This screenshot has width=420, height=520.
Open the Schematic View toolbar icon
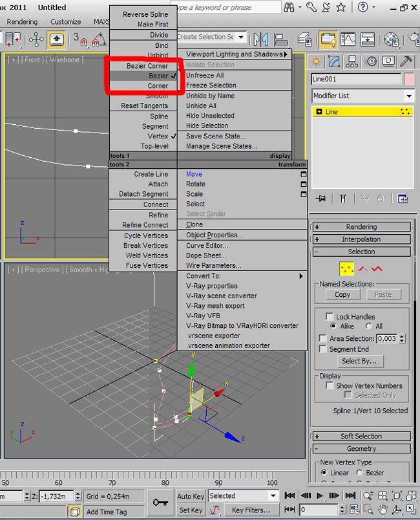[x=367, y=39]
